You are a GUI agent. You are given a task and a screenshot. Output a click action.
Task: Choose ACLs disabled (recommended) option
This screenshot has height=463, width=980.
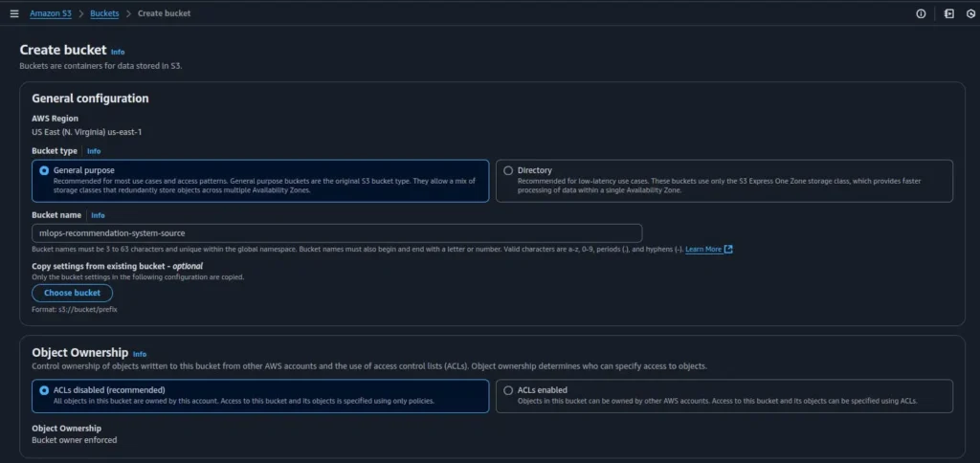click(x=44, y=390)
